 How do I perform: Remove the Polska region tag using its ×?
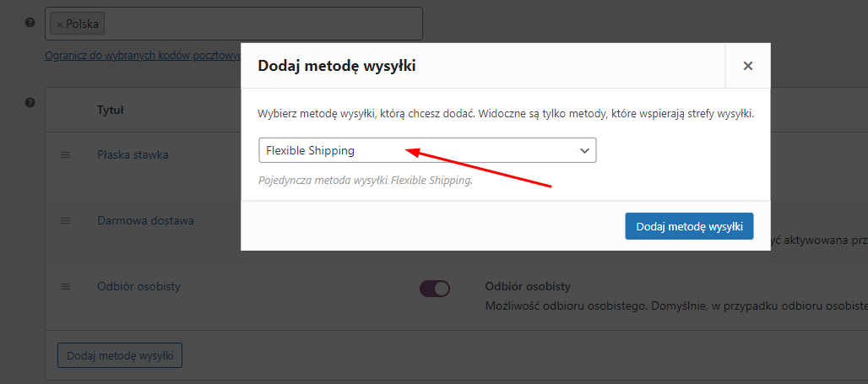pos(59,25)
